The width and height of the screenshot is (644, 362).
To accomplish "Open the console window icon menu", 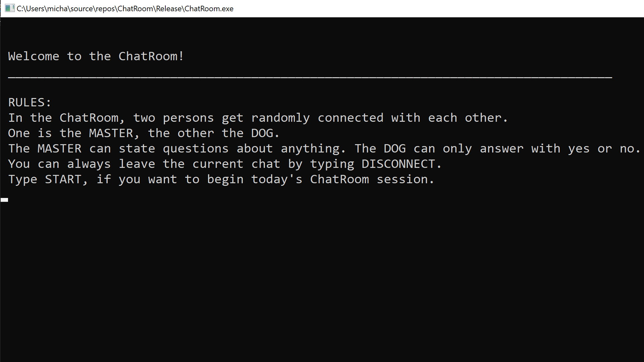I will pyautogui.click(x=10, y=8).
